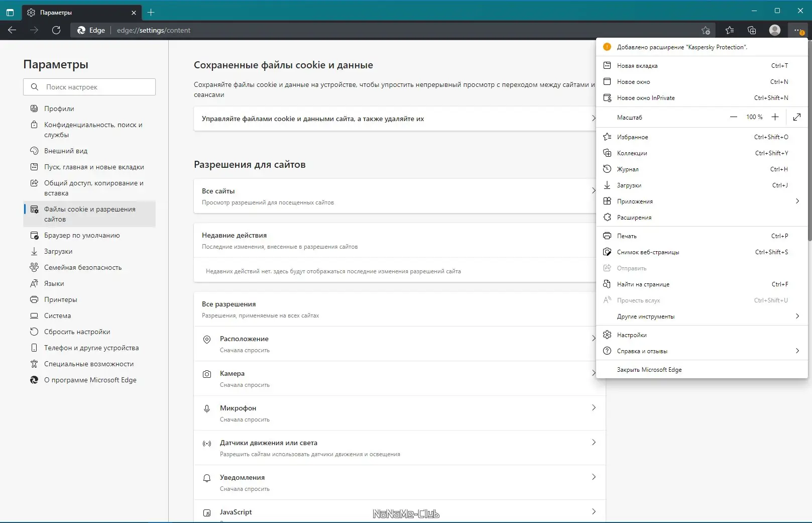The image size is (812, 523).
Task: Expand the Приложения submenu arrow
Action: tap(797, 201)
